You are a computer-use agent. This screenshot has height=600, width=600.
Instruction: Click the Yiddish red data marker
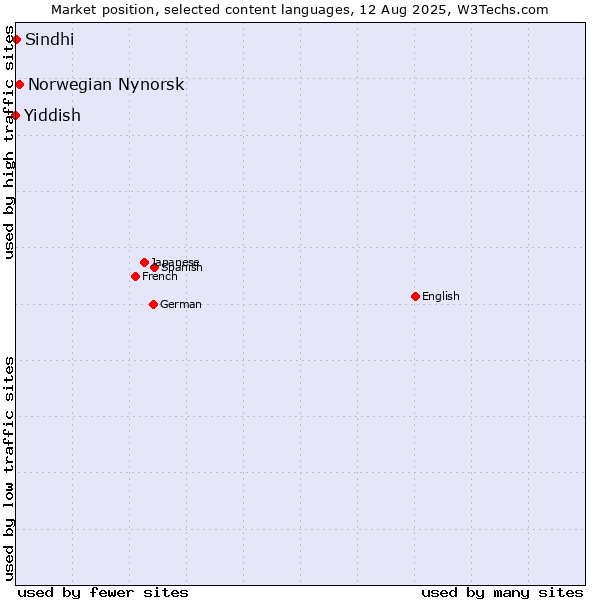15,115
